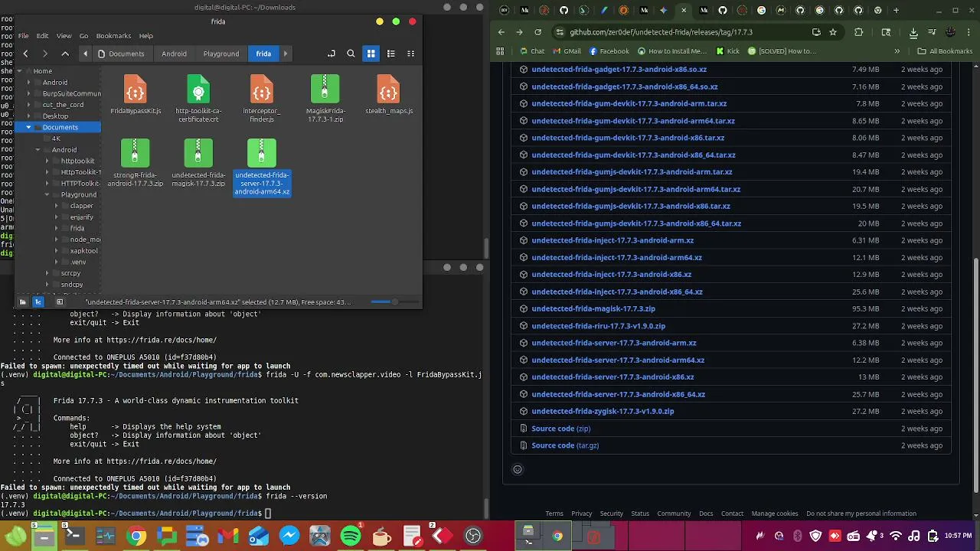Show hidden bookmarks overflow chevron
The image size is (980, 551).
click(897, 51)
